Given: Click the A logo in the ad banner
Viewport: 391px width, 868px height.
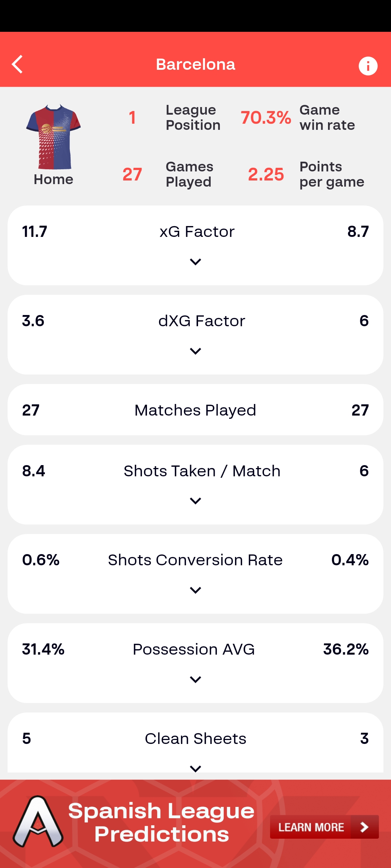Looking at the screenshot, I should tap(38, 822).
